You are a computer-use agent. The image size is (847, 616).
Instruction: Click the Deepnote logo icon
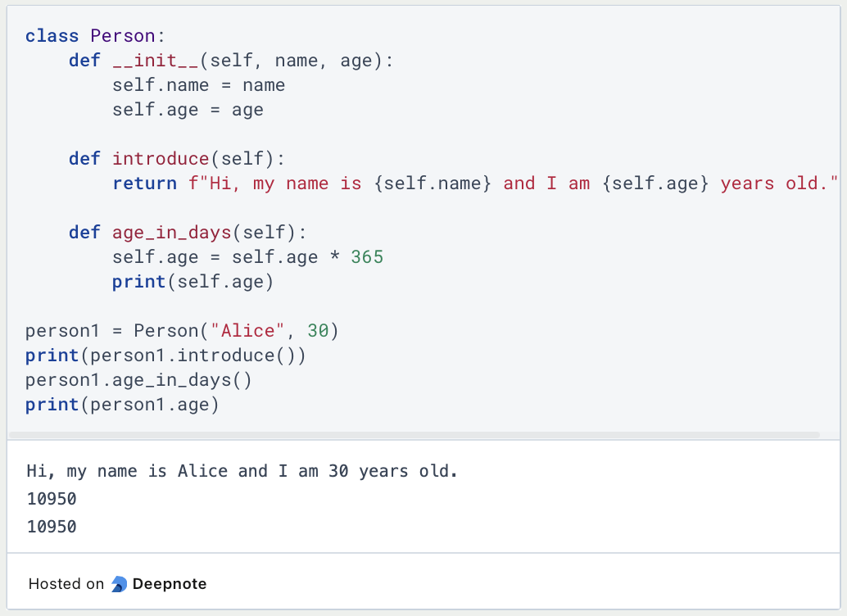pyautogui.click(x=120, y=584)
